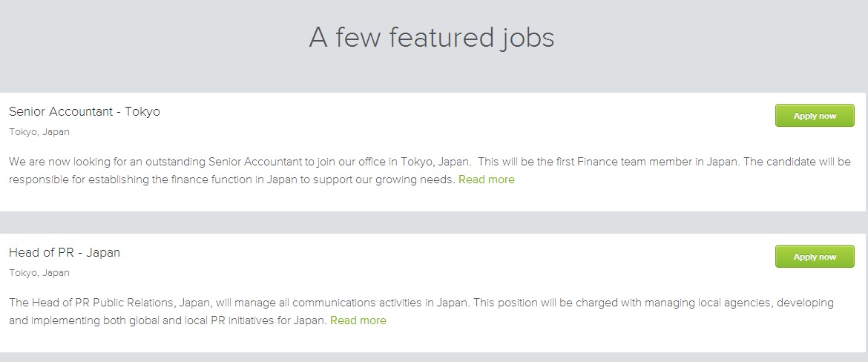Viewport: 868px width, 362px height.
Task: Click the gray strip below Head of PR card
Action: [x=433, y=358]
